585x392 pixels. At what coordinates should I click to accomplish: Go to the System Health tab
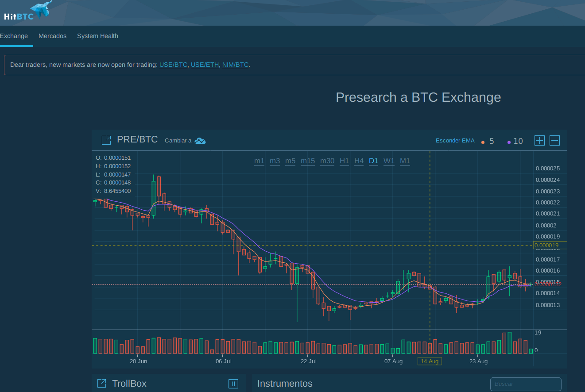(97, 36)
